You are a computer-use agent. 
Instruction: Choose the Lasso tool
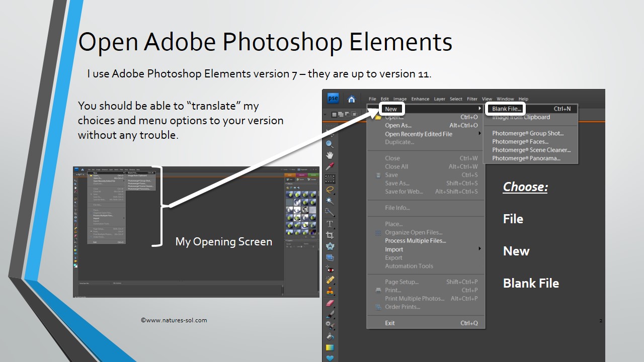(330, 190)
